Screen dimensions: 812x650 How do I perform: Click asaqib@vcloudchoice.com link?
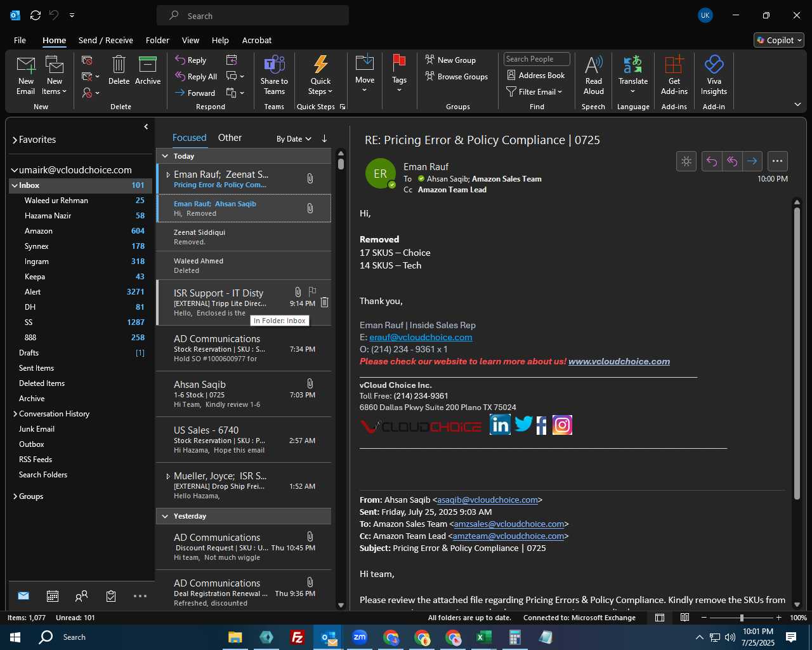(487, 500)
